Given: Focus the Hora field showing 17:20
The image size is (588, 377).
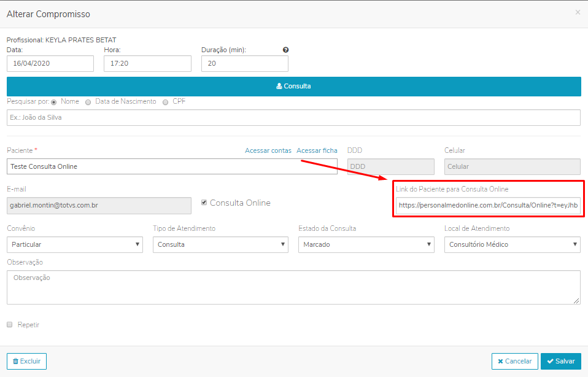Looking at the screenshot, I should (x=147, y=63).
